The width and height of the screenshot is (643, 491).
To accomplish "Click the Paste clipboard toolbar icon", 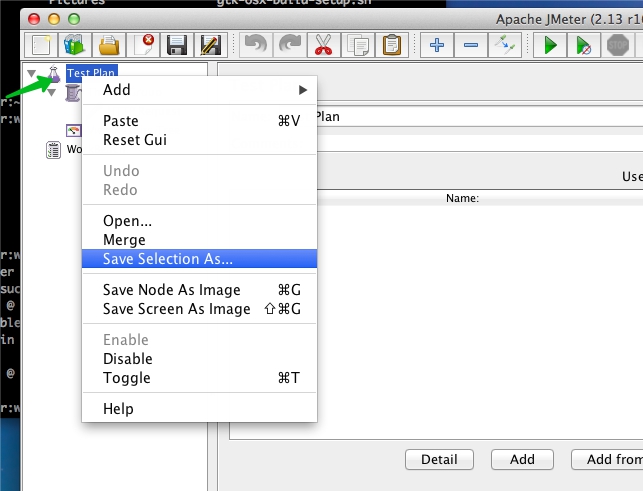I will (392, 45).
